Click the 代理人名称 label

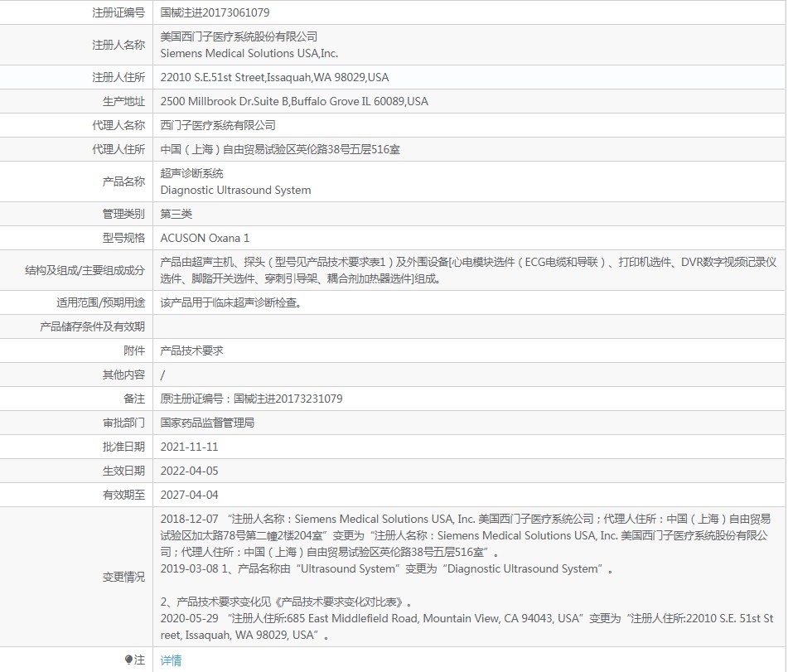point(118,125)
